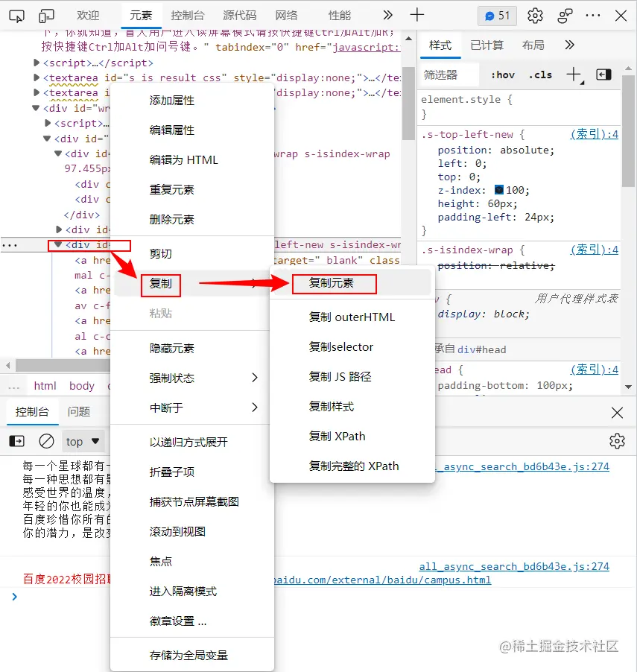637x672 pixels.
Task: Toggle the .cls class editor
Action: 541,75
